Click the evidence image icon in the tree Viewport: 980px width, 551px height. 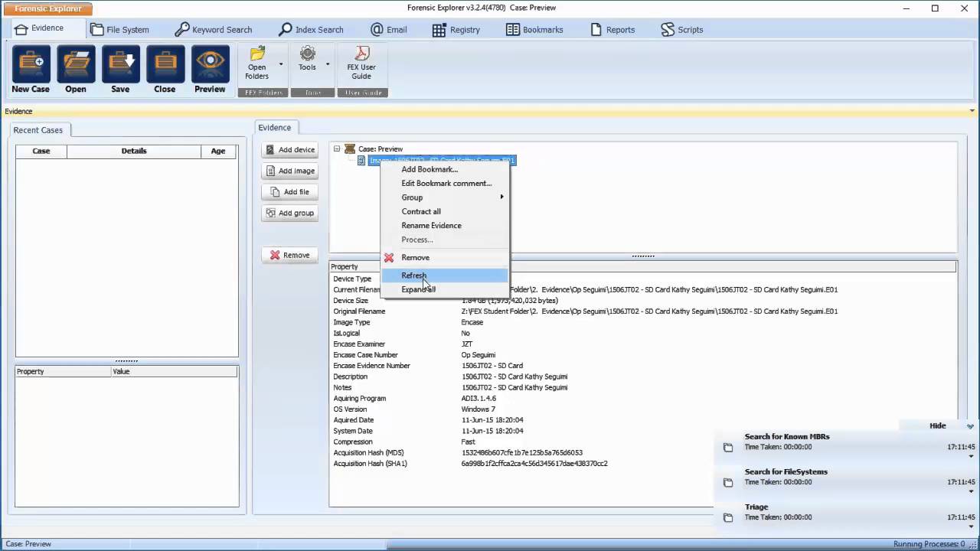361,161
